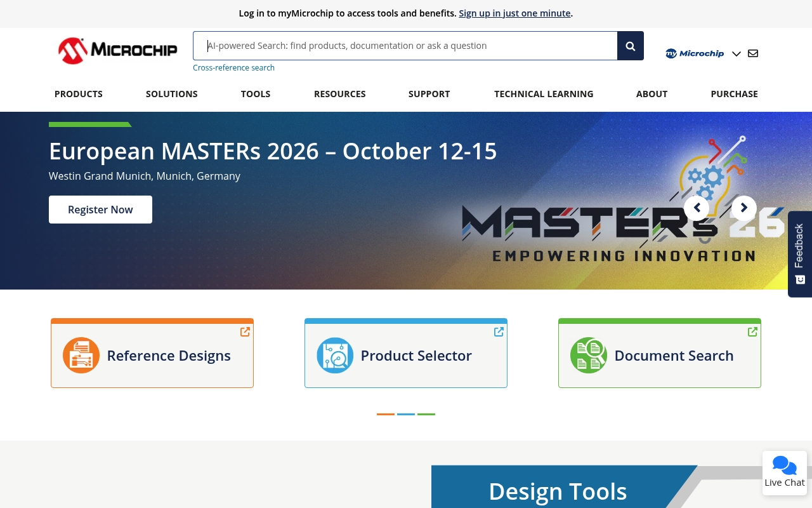Click the search magnifier button
This screenshot has width=812, height=508.
(631, 46)
